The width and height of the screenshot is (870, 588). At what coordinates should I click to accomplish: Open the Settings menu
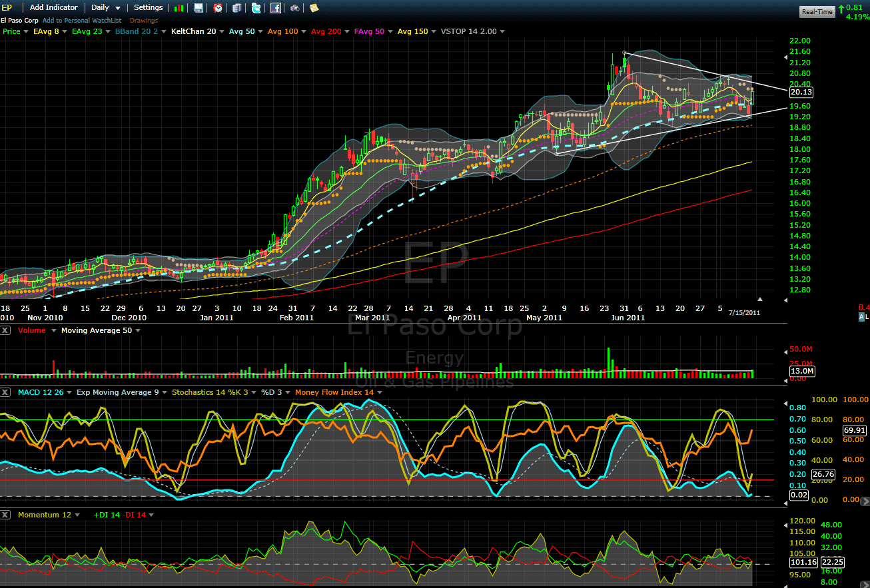tap(148, 8)
